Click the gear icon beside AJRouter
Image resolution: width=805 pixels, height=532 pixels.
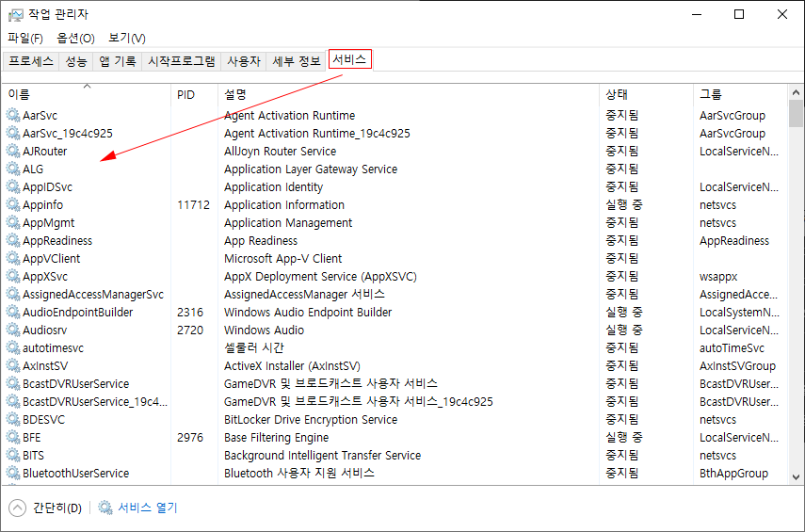13,151
